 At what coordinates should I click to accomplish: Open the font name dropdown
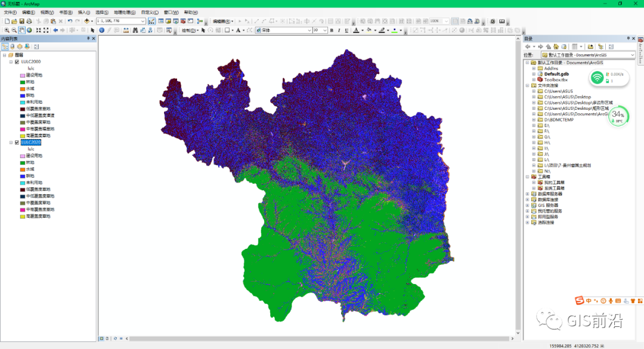coord(309,30)
